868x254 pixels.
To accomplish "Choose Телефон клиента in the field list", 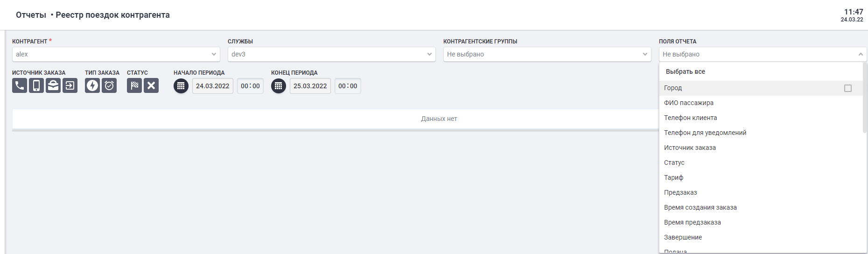I will [691, 118].
